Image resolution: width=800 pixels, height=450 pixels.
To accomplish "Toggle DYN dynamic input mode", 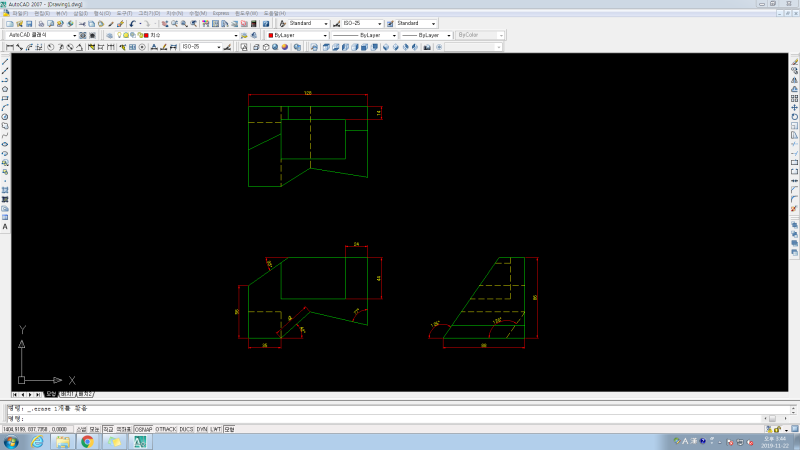I will coord(202,429).
